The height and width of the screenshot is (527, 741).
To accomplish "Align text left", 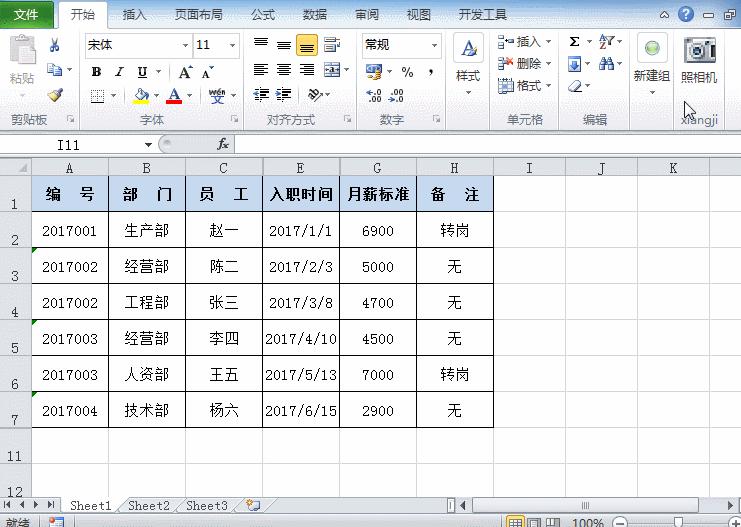I will [x=261, y=70].
